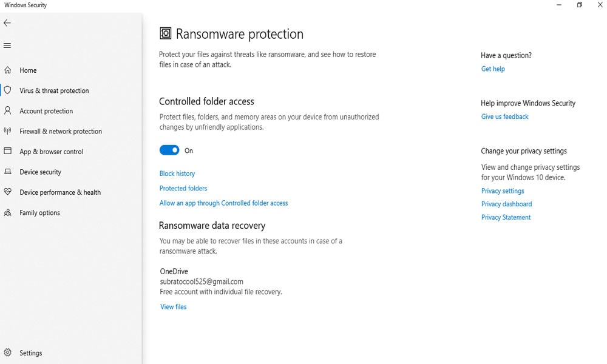Click the Device security laptop icon
The width and height of the screenshot is (607, 364).
(7, 171)
